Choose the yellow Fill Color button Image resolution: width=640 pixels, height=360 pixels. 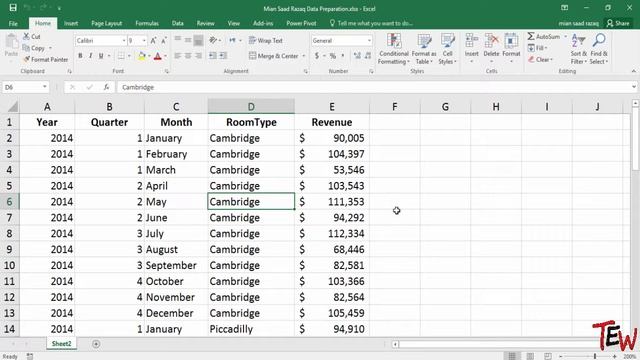coord(142,56)
